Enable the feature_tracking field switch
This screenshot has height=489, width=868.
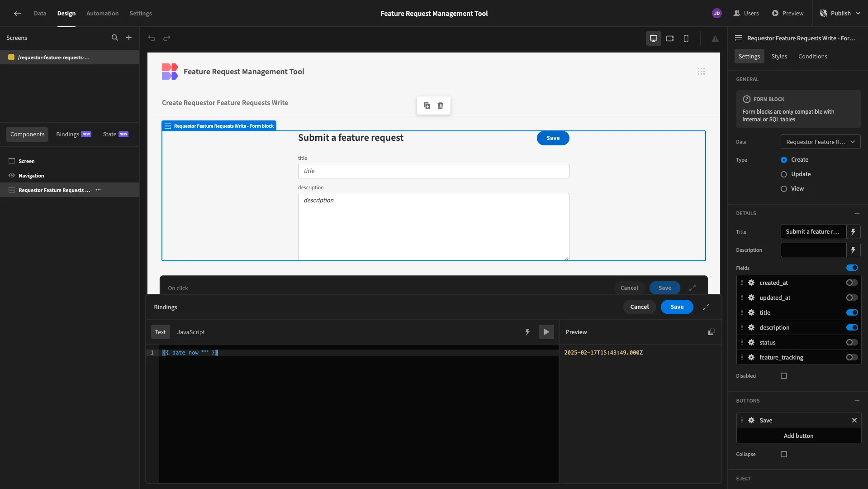click(852, 357)
